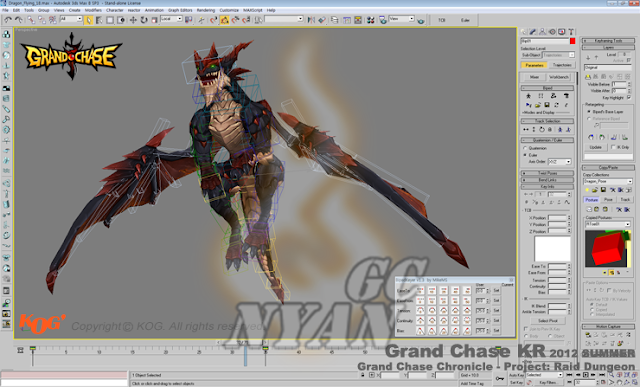Screen dimensions: 640x387
Task: Open the Modify command panel tab
Action: [533, 31]
